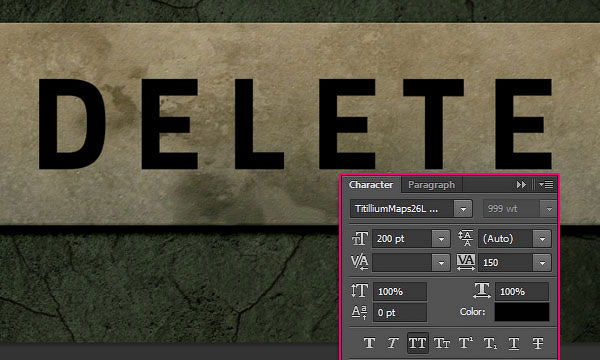Click the font size icon
600x360 pixels.
359,239
